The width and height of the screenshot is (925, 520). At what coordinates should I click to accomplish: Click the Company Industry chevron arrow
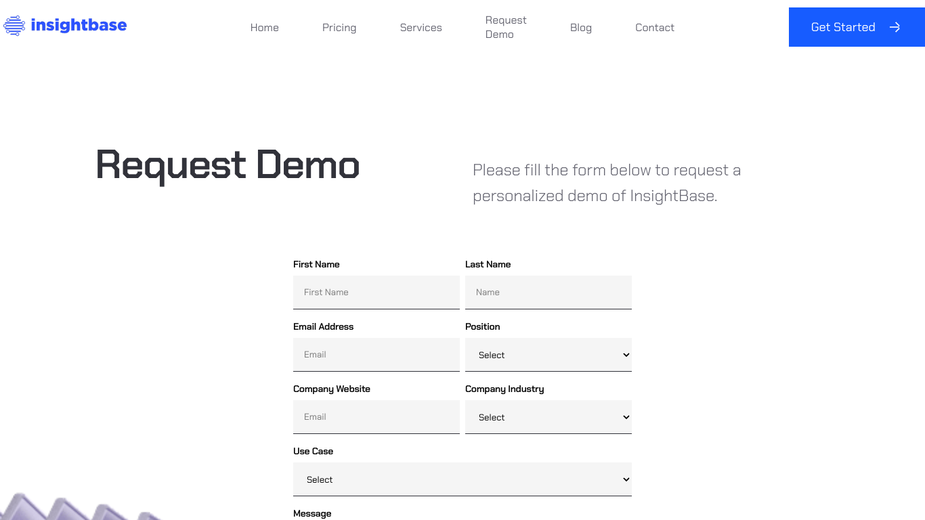pos(626,417)
